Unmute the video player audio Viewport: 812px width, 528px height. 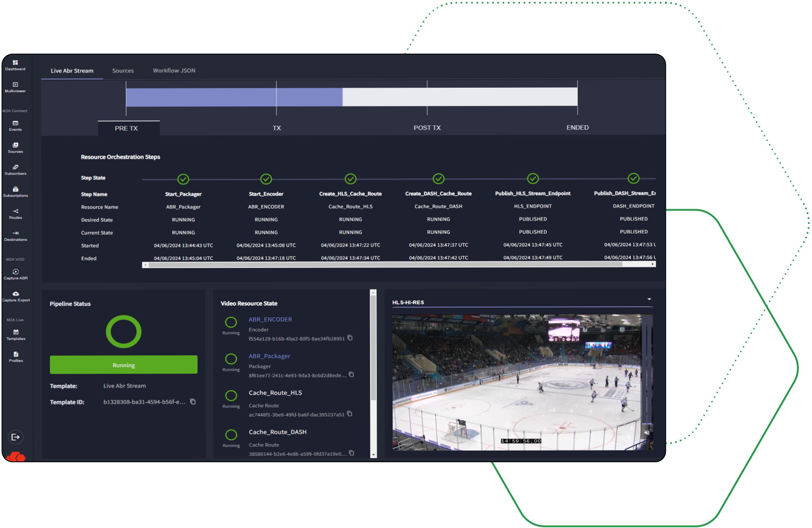pos(647,432)
